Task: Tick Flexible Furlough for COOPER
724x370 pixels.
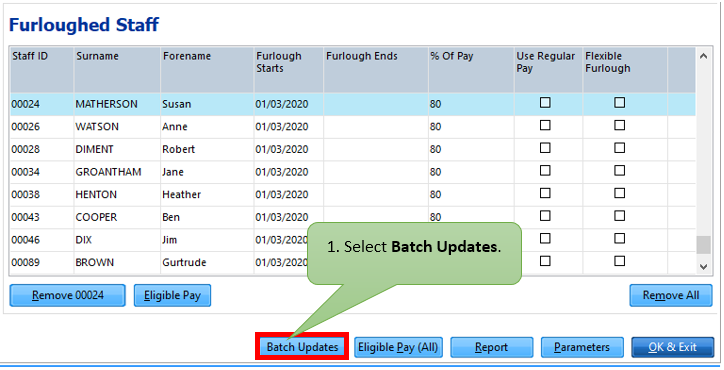Action: (620, 216)
